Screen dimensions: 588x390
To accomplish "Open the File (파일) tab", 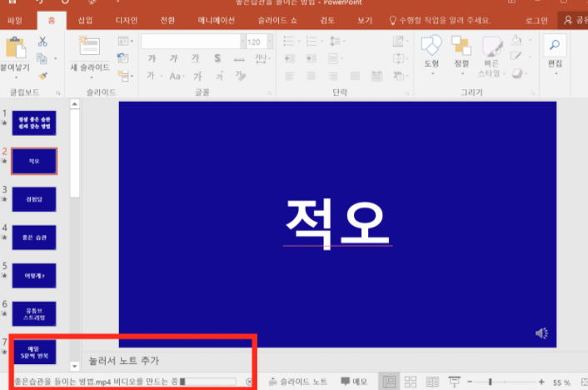I will pyautogui.click(x=15, y=20).
